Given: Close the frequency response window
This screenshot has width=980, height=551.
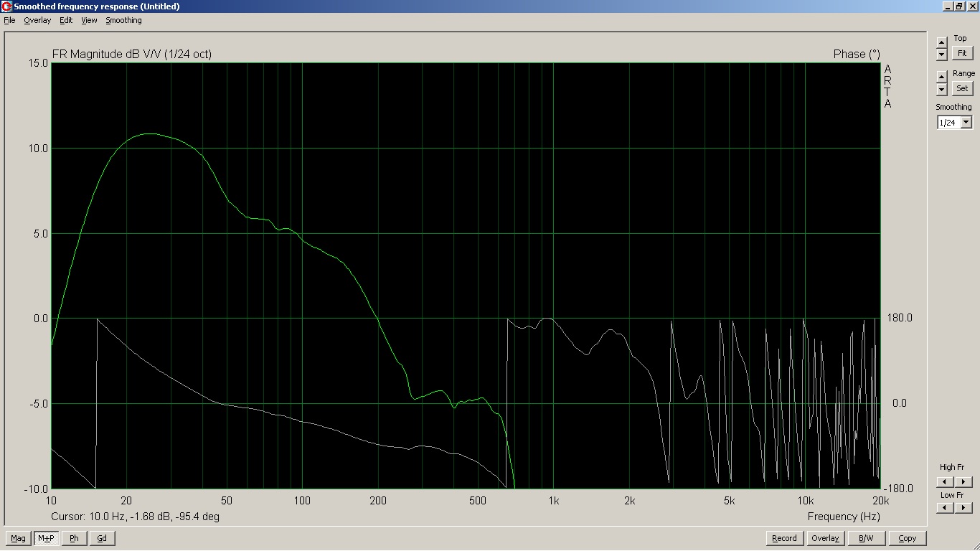Looking at the screenshot, I should click(971, 6).
